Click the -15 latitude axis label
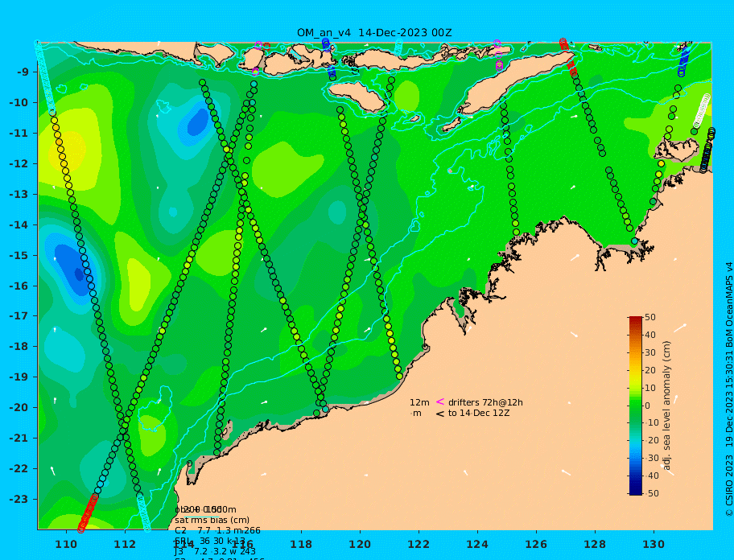 pos(19,255)
